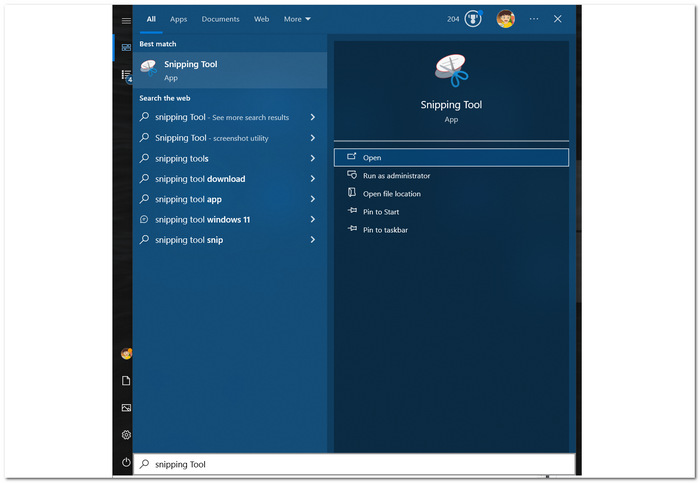Viewport: 700px width, 483px height.
Task: Switch to the All tab
Action: [151, 19]
